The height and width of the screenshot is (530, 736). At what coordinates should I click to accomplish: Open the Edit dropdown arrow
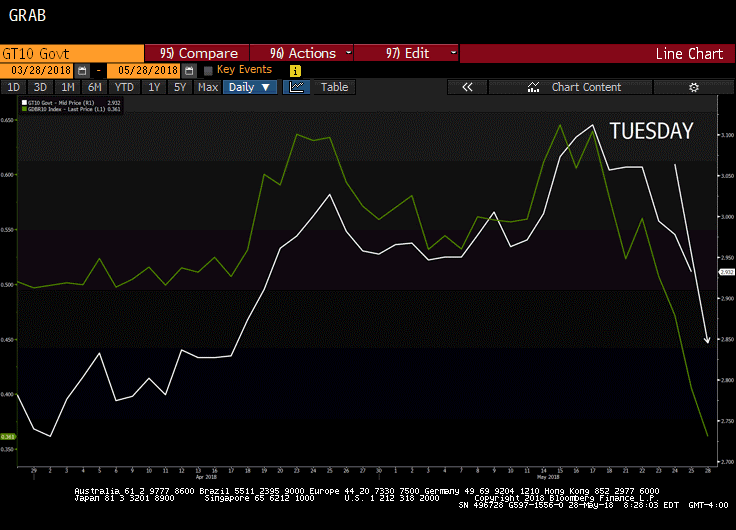[x=453, y=53]
